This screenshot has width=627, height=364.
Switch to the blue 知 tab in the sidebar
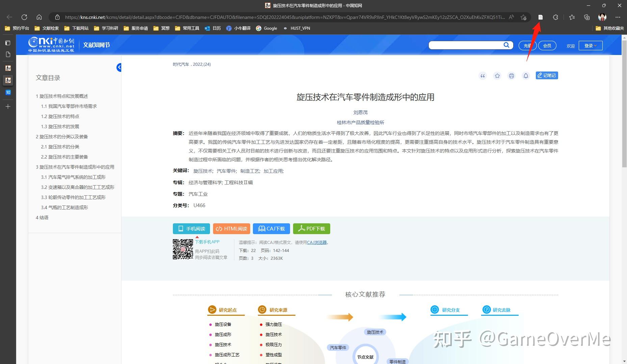[x=8, y=92]
